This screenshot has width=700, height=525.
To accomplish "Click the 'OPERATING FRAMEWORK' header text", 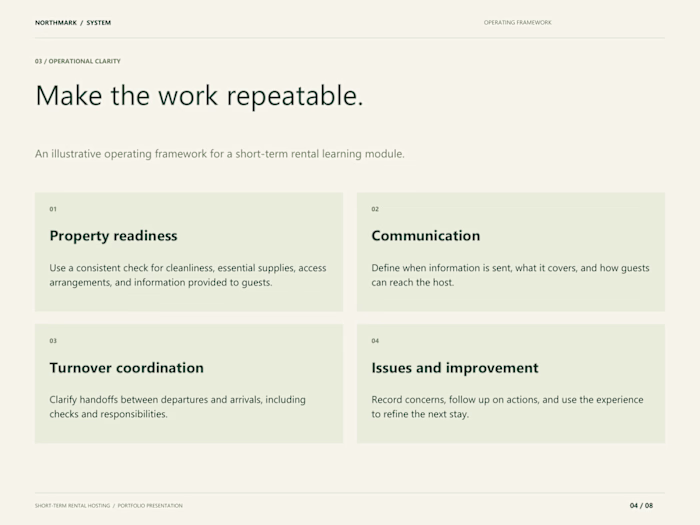I will point(517,22).
